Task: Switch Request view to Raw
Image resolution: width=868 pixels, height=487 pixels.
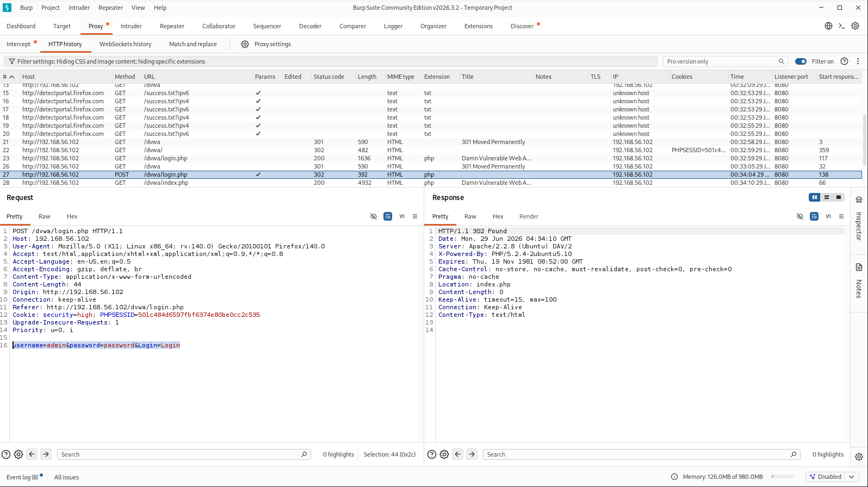Action: coord(45,216)
